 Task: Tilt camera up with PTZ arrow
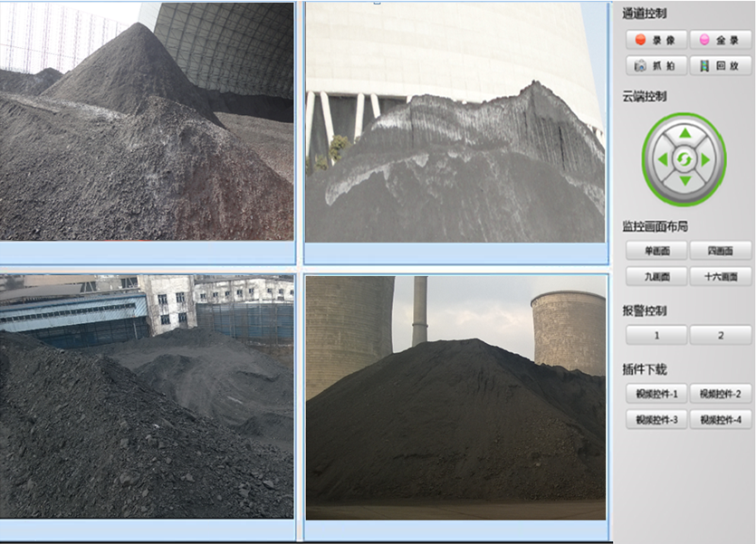tap(684, 134)
